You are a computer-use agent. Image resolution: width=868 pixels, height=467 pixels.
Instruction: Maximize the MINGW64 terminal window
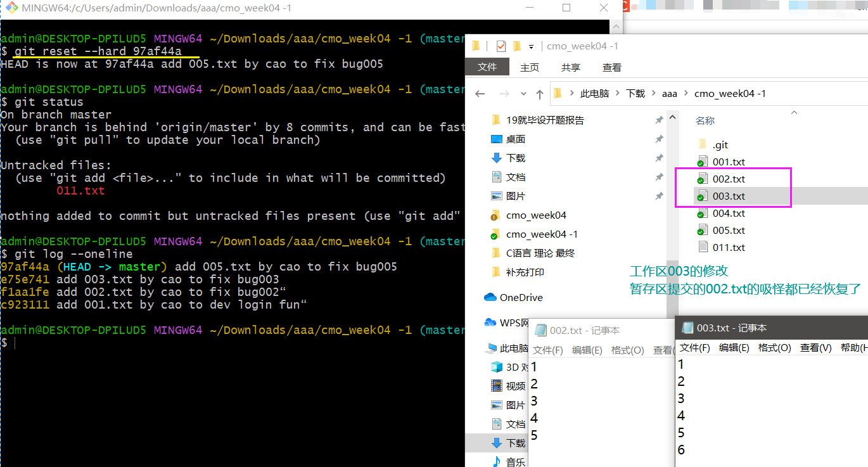(566, 8)
